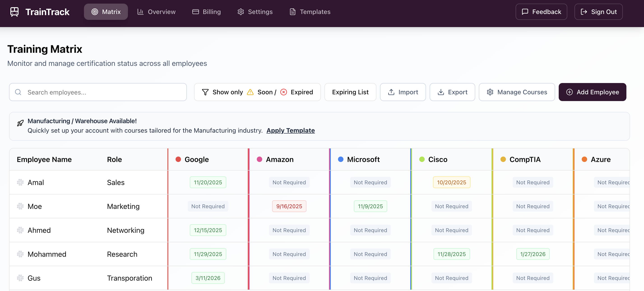The height and width of the screenshot is (291, 644).
Task: Click the Apply Template link
Action: [x=290, y=130]
